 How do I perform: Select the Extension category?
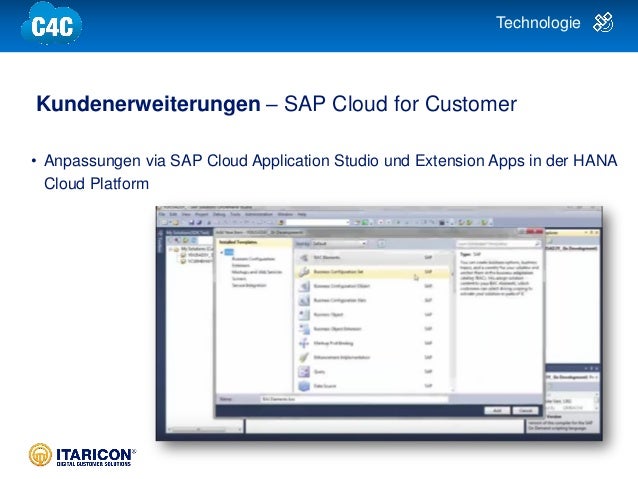point(240,265)
